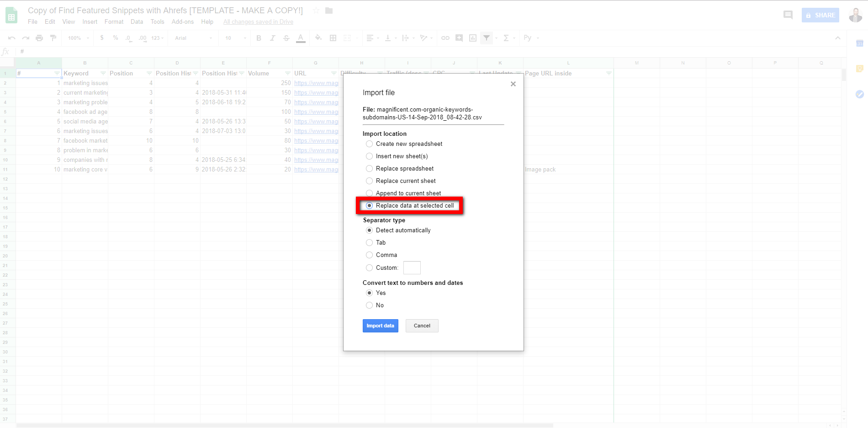The height and width of the screenshot is (428, 868).
Task: Star this spreadsheet
Action: pos(316,11)
